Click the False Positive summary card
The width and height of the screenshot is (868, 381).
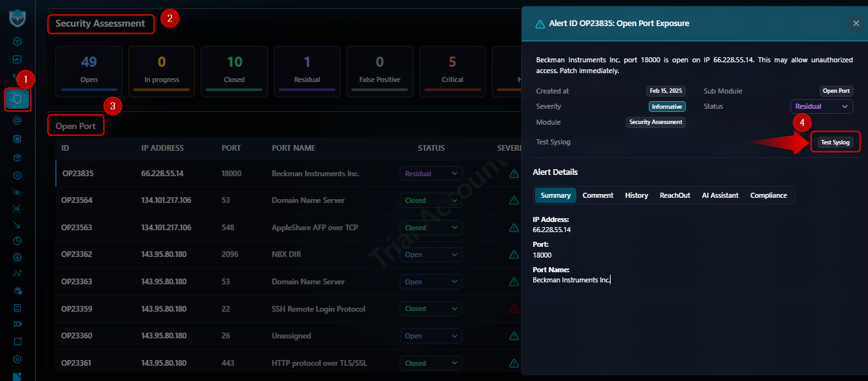pyautogui.click(x=380, y=71)
